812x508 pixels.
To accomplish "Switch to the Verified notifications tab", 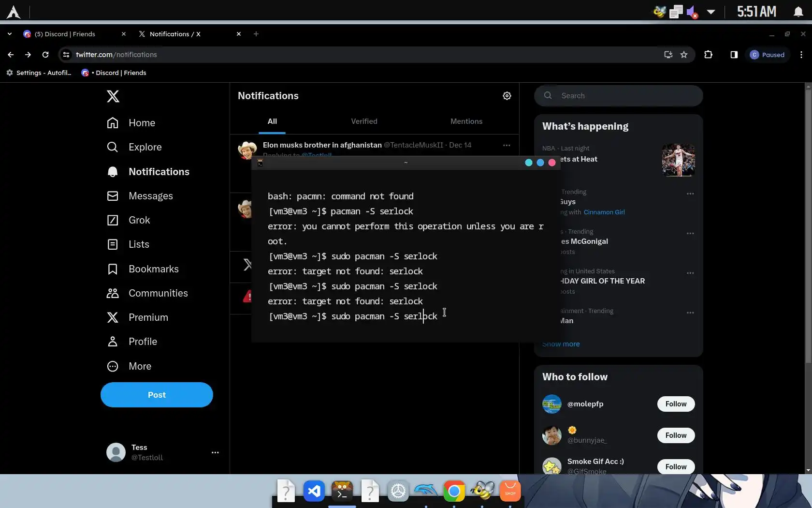I will tap(364, 121).
